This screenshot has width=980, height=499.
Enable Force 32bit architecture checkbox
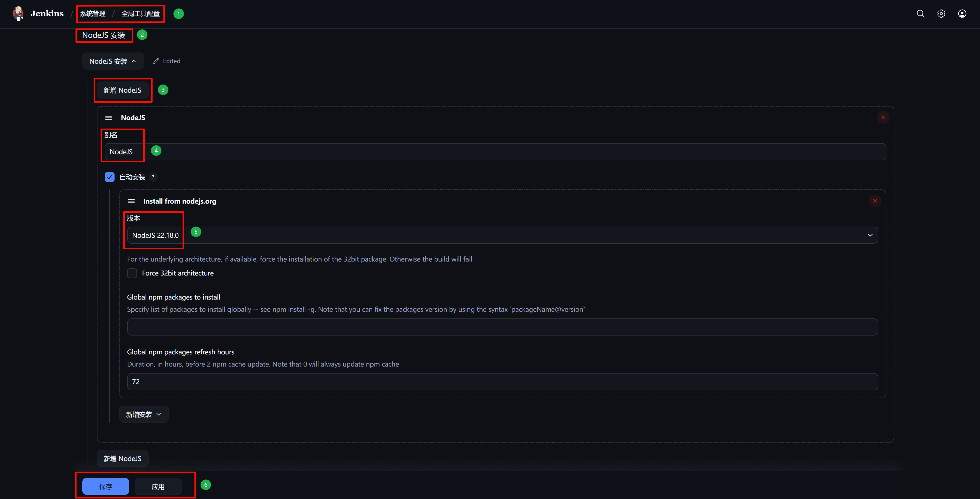point(132,273)
